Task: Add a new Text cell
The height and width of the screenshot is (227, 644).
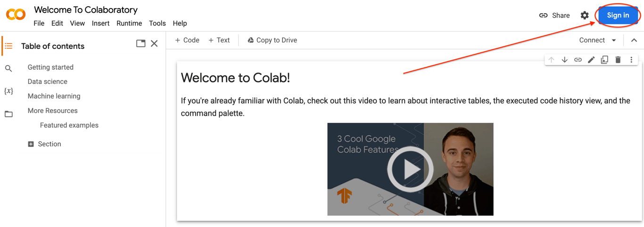Action: (219, 40)
